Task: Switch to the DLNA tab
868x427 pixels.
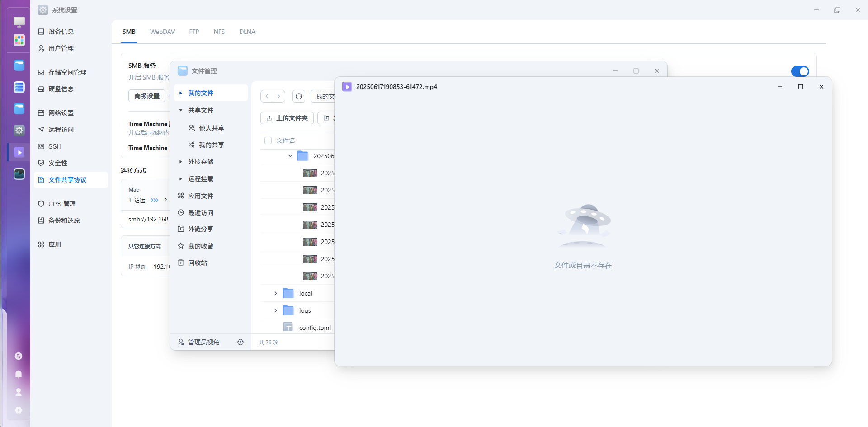Action: tap(247, 32)
